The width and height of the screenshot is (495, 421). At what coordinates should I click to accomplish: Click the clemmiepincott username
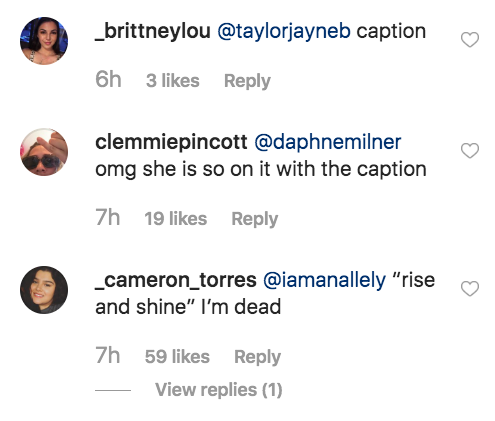tap(171, 142)
